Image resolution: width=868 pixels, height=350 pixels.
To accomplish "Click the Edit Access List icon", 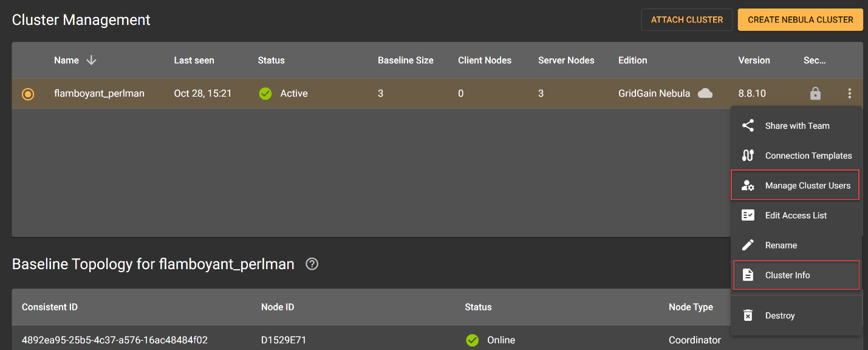I will [748, 215].
